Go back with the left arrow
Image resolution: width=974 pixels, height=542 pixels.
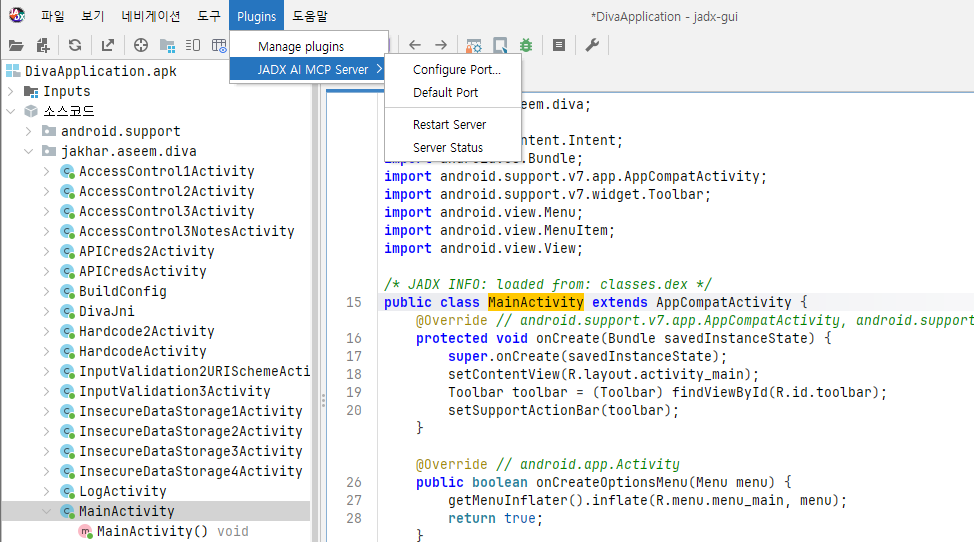(415, 45)
